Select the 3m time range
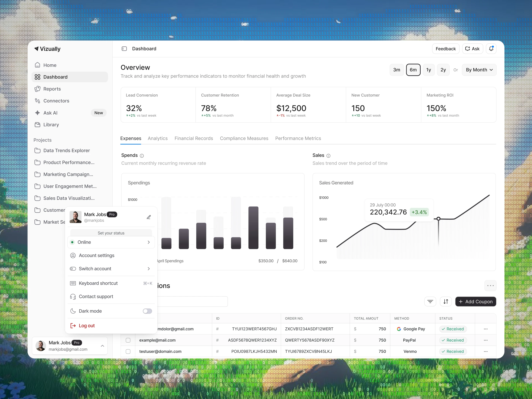Image resolution: width=532 pixels, height=399 pixels. pos(397,70)
